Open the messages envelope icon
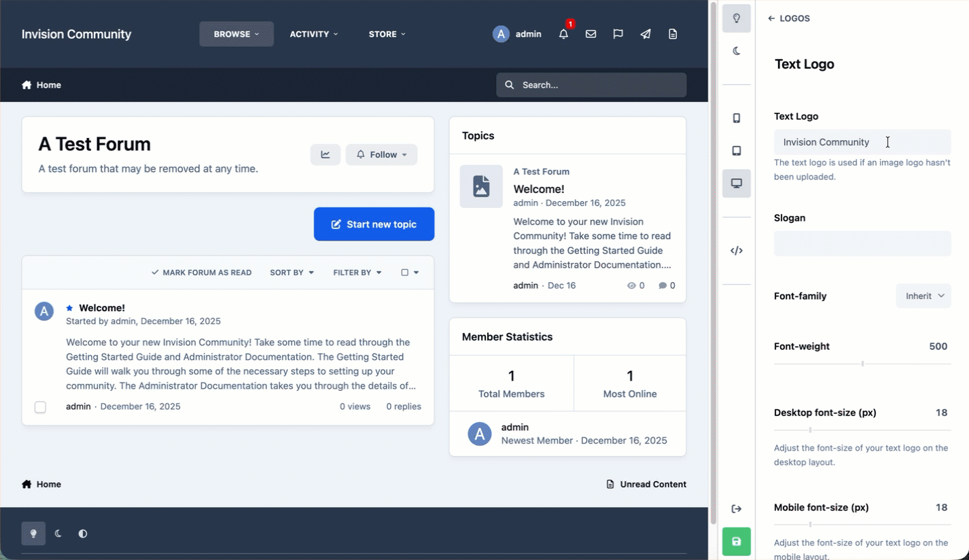This screenshot has height=560, width=969. coord(591,34)
